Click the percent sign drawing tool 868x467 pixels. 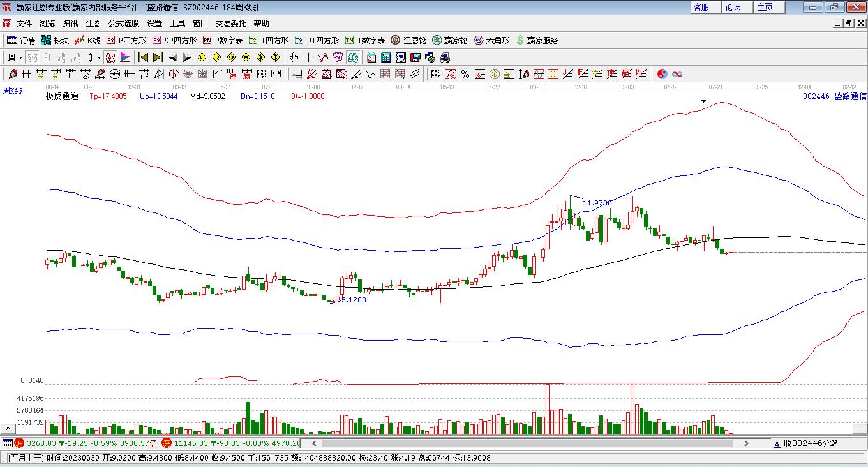click(x=465, y=74)
